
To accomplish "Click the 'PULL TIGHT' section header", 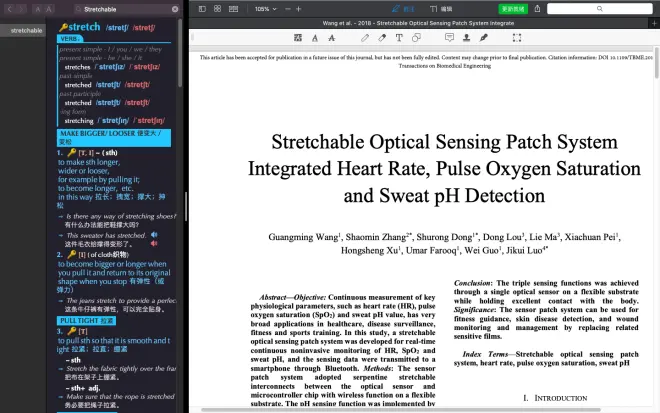I will (x=86, y=321).
